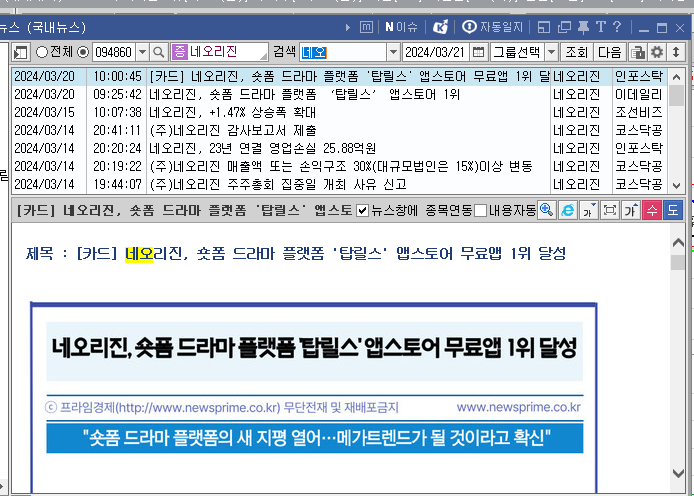The image size is (694, 496).
Task: Click the www.newsprime.co.kr link in article
Action: 518,407
